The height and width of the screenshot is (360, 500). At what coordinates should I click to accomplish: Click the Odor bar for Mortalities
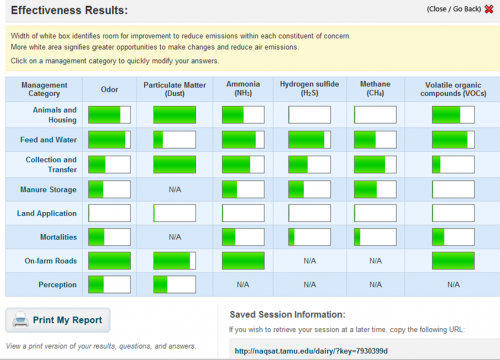click(x=109, y=237)
